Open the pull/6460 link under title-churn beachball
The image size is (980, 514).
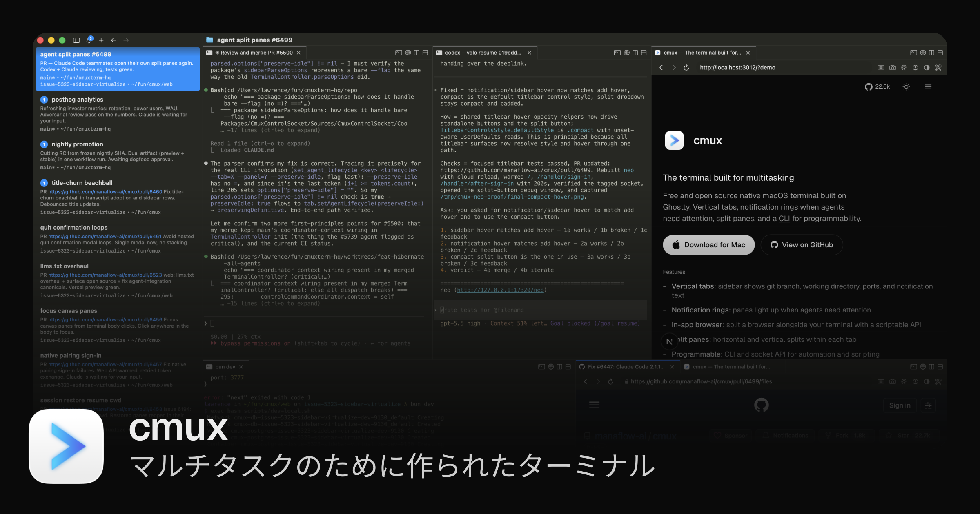[x=105, y=192]
